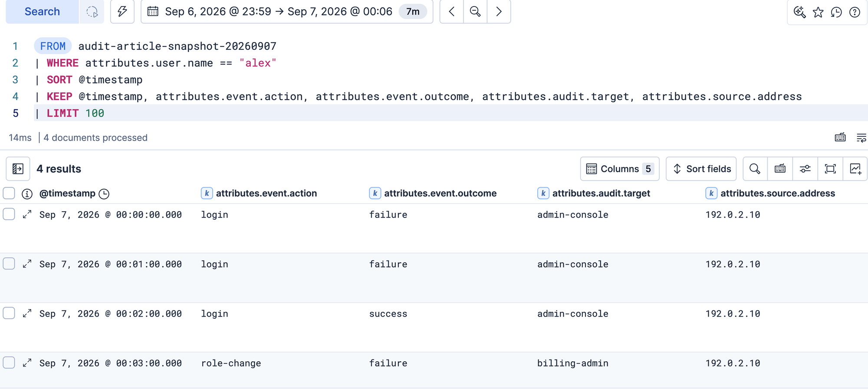Screen dimensions: 868x389
Task: Click the lightning bolt quick-actions icon
Action: tap(122, 12)
